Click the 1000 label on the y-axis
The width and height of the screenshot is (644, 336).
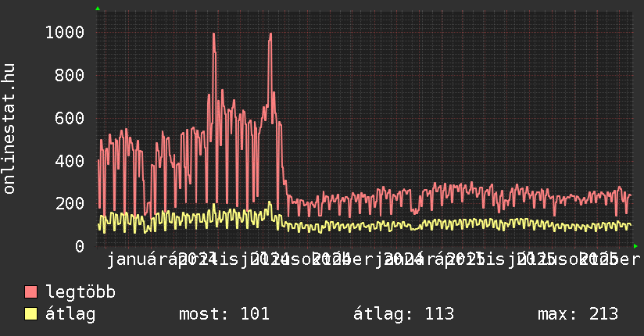click(x=65, y=33)
